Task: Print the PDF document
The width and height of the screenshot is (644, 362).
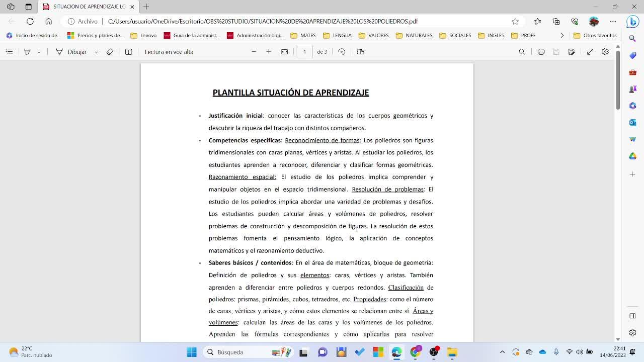Action: [x=541, y=52]
